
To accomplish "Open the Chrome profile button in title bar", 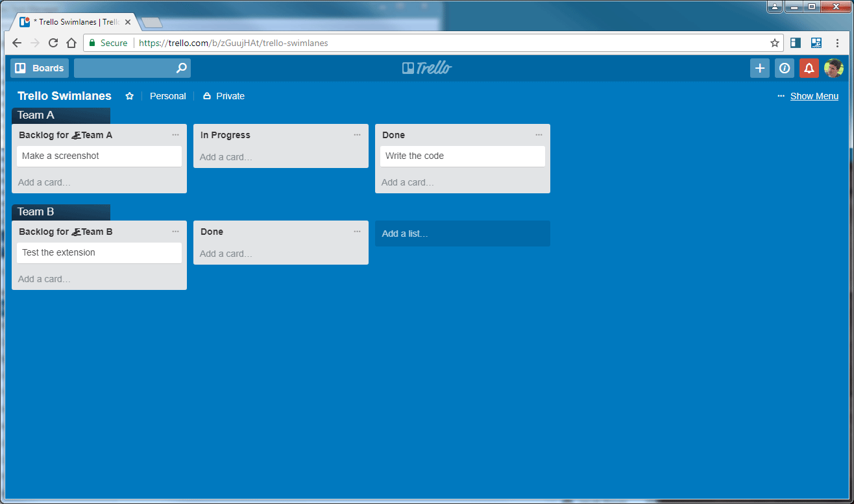I will click(x=775, y=6).
